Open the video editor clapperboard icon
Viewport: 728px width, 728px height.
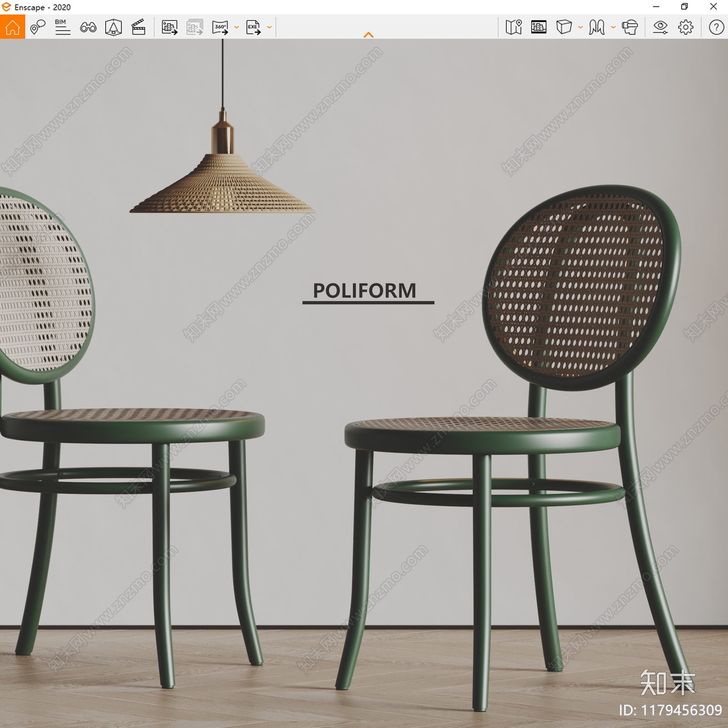138,27
